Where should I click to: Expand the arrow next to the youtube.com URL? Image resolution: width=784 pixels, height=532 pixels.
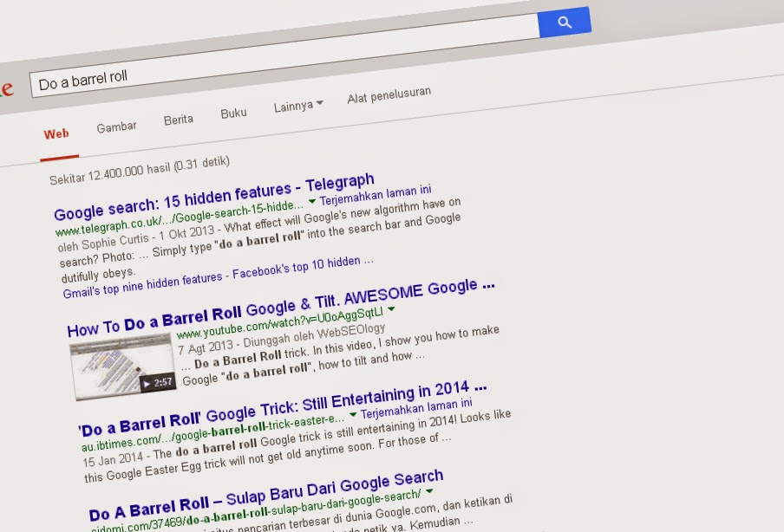[x=391, y=309]
